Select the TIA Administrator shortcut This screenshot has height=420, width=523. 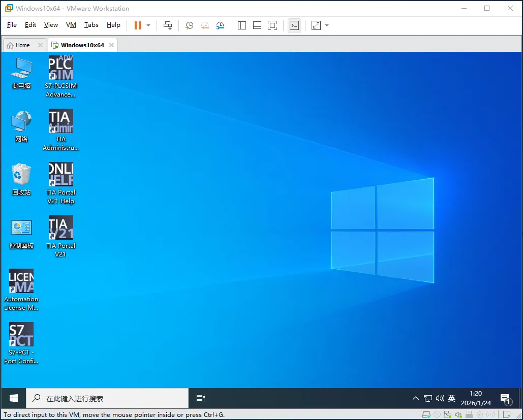point(60,130)
